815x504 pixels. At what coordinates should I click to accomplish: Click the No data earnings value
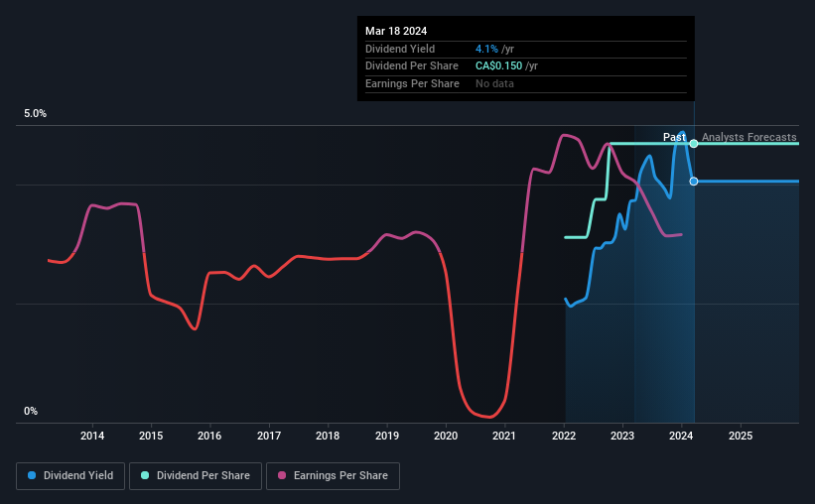click(494, 83)
